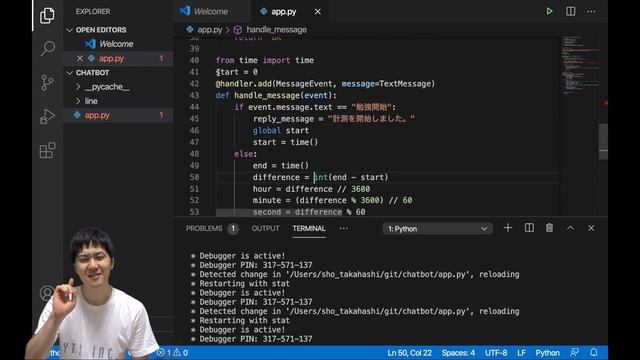Viewport: 640px width, 360px height.
Task: Open Welcome in the Open Editors list
Action: click(x=116, y=44)
